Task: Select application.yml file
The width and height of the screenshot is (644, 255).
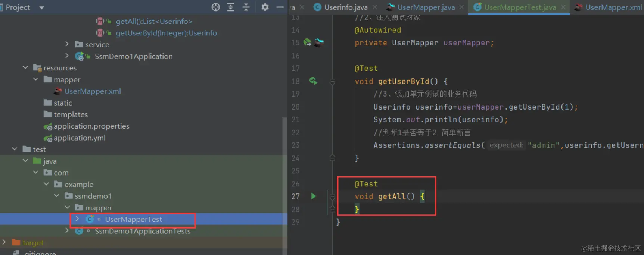Action: (80, 138)
